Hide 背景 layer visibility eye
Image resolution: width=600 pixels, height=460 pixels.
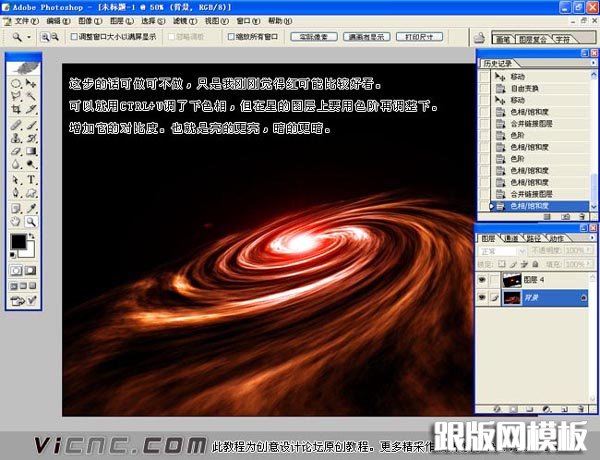pyautogui.click(x=482, y=297)
